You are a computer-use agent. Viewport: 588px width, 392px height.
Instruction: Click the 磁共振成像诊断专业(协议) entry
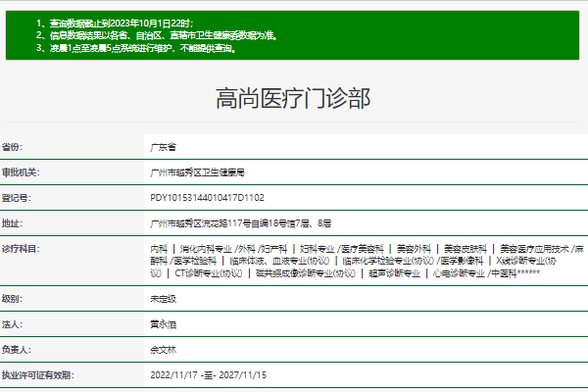point(305,273)
